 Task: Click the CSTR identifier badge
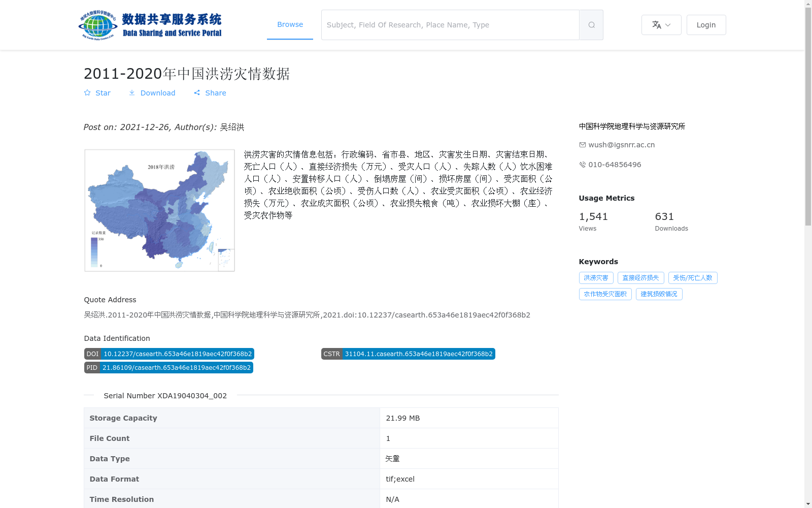pyautogui.click(x=408, y=354)
